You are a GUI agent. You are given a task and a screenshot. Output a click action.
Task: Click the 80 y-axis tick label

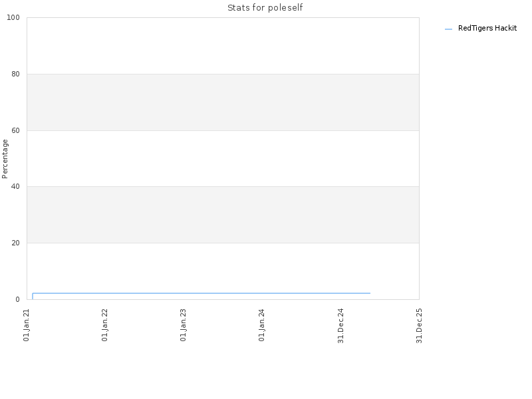15,74
